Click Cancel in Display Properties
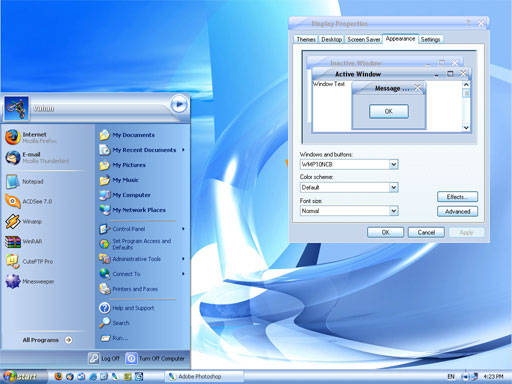Viewport: 512px width, 384px height. click(426, 232)
